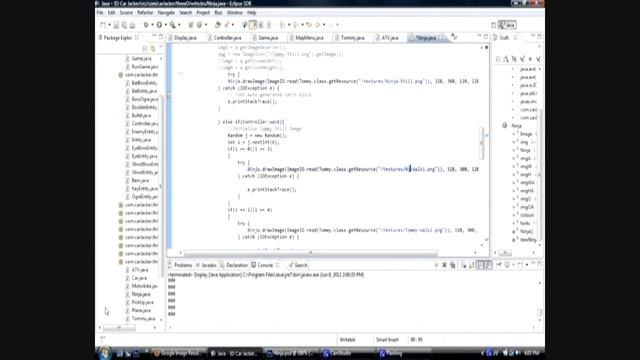Toggle Sort in Outline toolbar
The height and width of the screenshot is (360, 640).
[506, 60]
